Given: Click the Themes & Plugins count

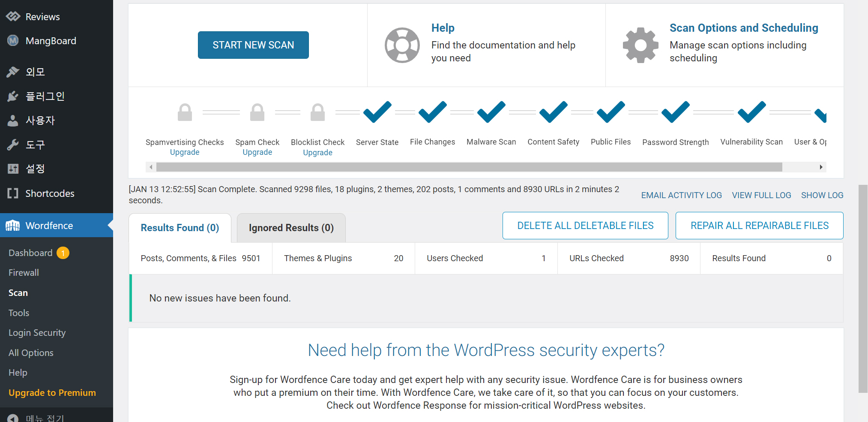Looking at the screenshot, I should (x=398, y=258).
